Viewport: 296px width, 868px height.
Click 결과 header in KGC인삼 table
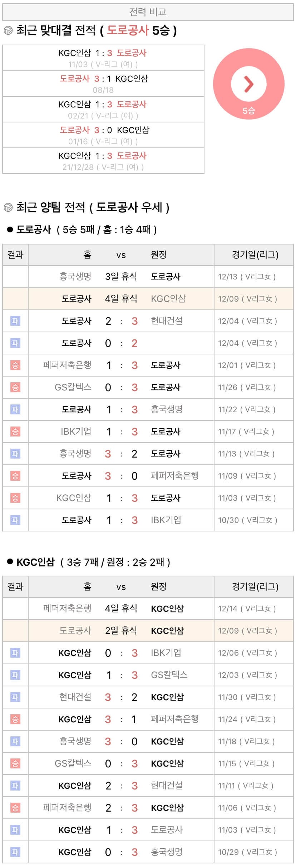click(15, 587)
